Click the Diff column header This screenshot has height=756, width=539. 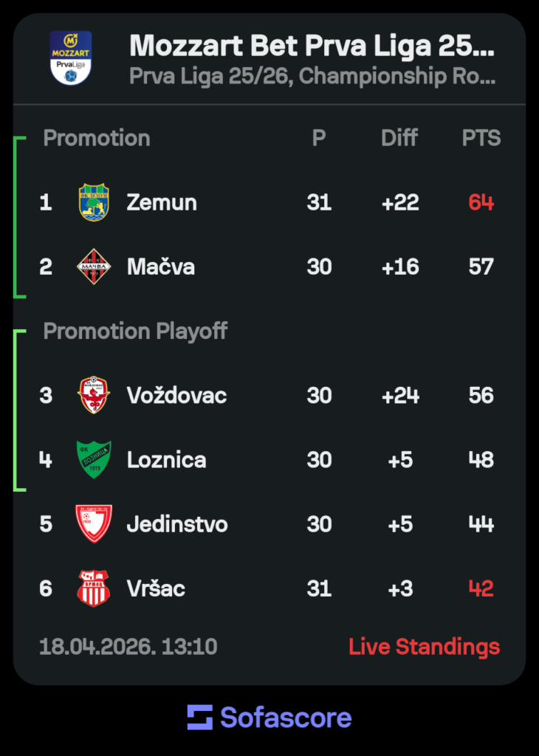399,138
